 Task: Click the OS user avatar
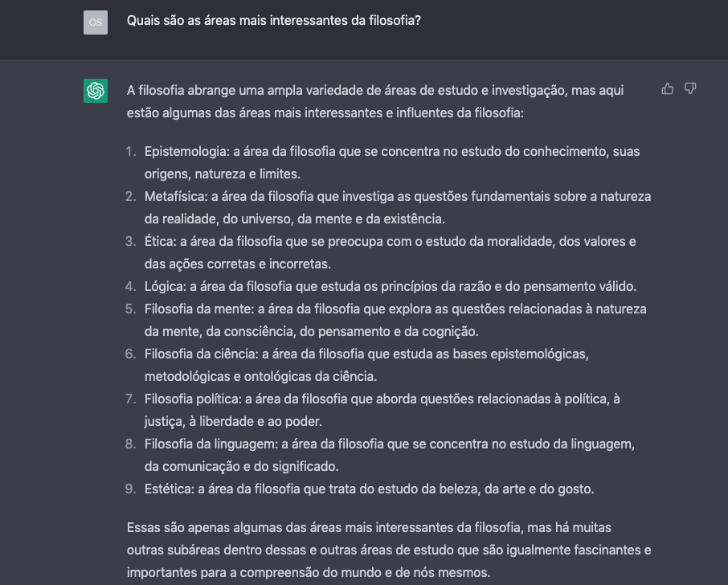pyautogui.click(x=96, y=22)
